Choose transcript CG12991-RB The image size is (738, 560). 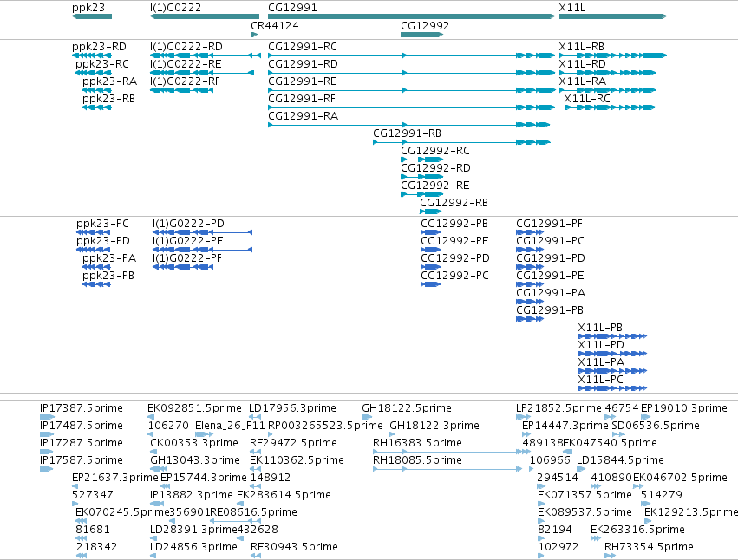[461, 142]
